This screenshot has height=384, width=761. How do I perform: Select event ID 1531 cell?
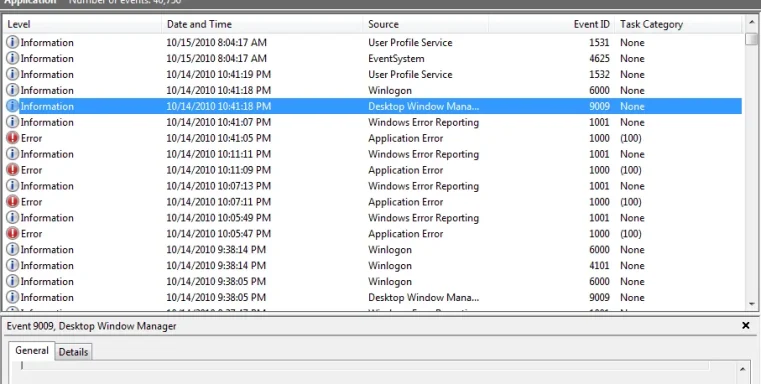tap(599, 42)
